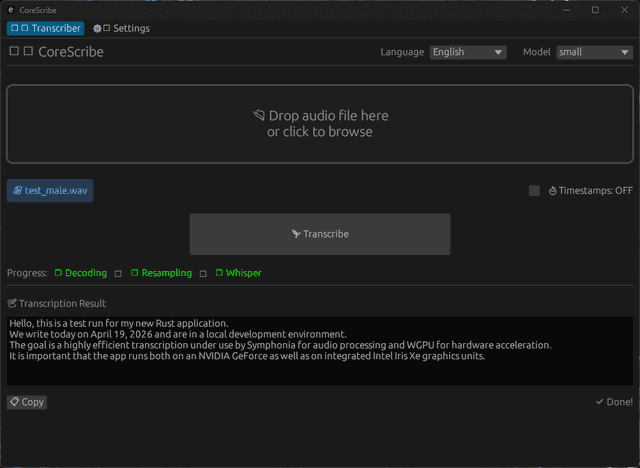Image resolution: width=640 pixels, height=468 pixels.
Task: Click the gear icon beside Settings
Action: (x=97, y=28)
